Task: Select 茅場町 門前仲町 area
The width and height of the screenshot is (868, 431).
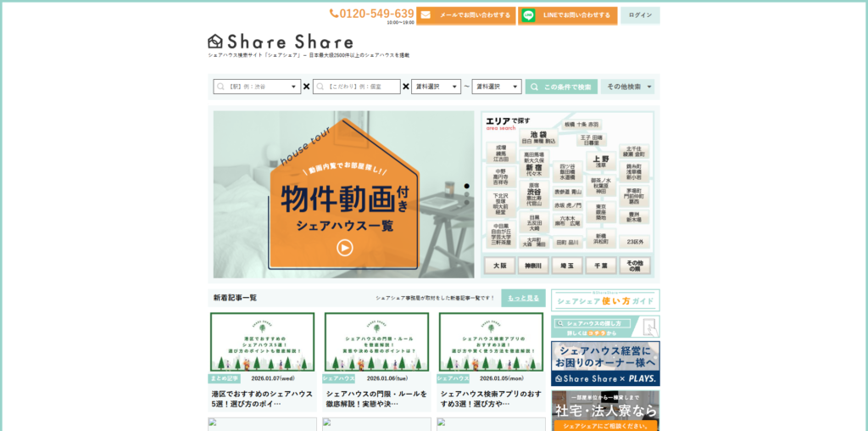Action: point(634,196)
